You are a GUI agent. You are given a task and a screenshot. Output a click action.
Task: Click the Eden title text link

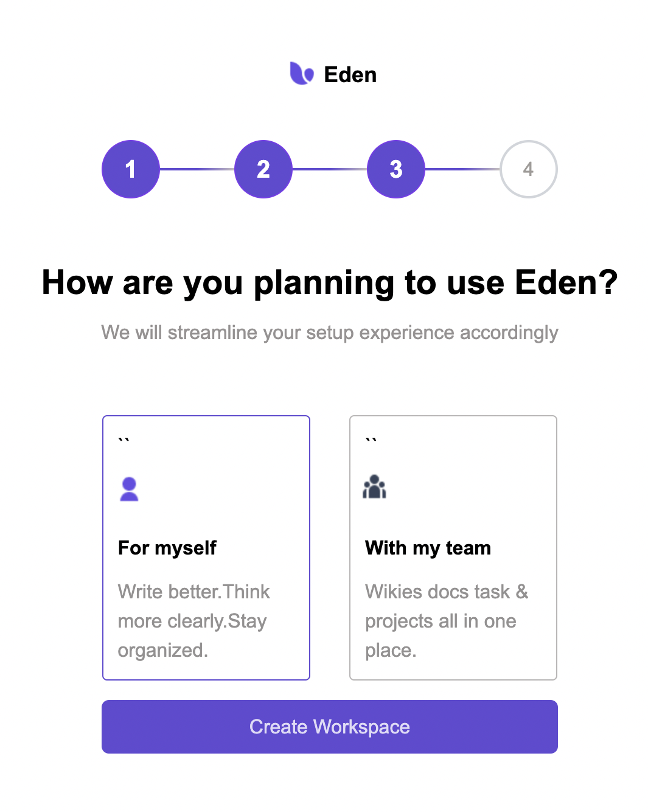350,74
